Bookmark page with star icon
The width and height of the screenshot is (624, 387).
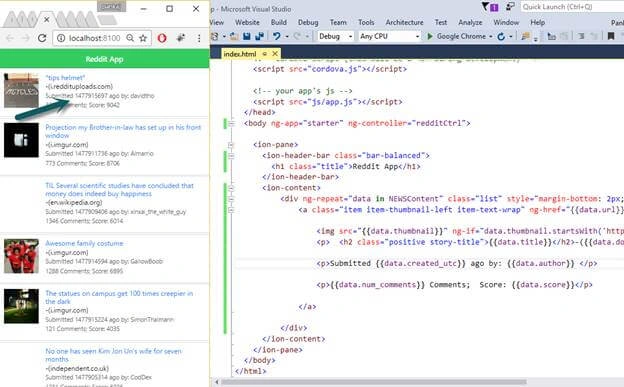[143, 38]
